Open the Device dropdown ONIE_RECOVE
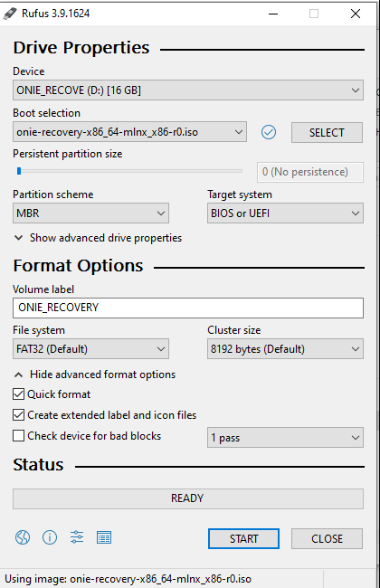Viewport: 380px width, 588px height. pyautogui.click(x=188, y=90)
